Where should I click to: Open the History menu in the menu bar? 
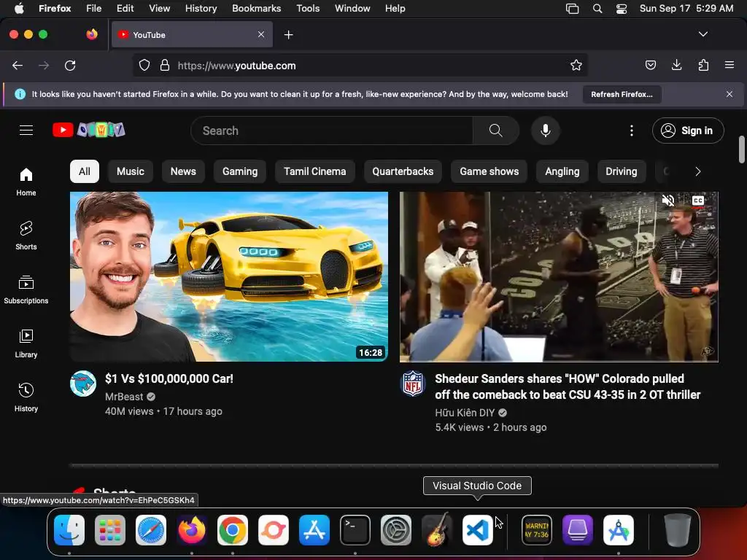click(x=201, y=9)
